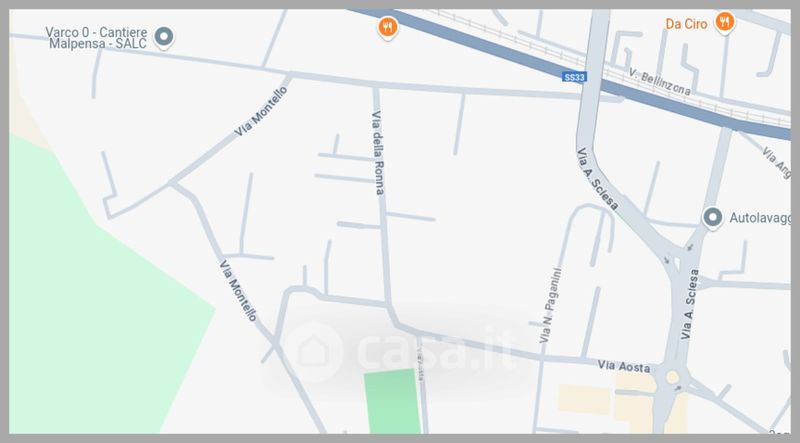Open the Da Ciro restaurant pin

point(724,22)
